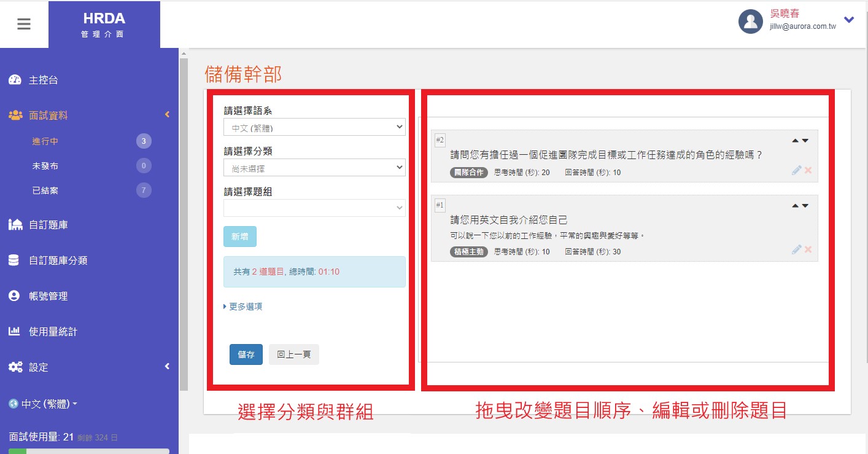This screenshot has height=454, width=868.
Task: Click the email jillw@aurora.com.tw
Action: (803, 27)
